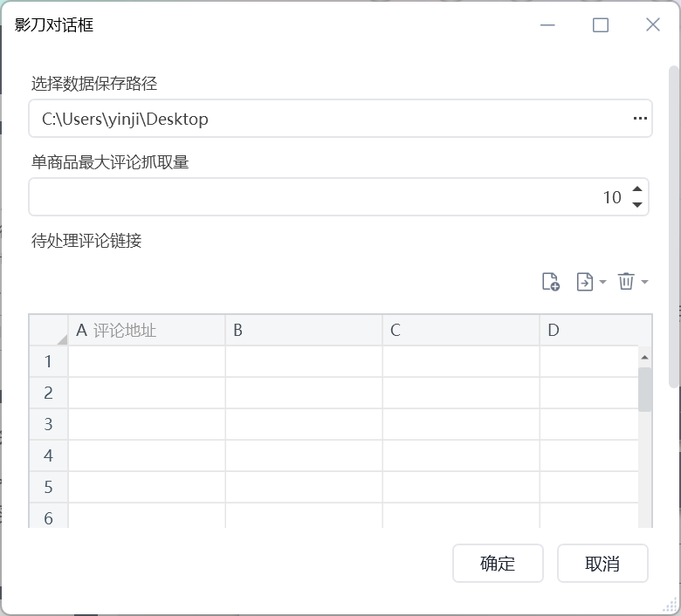Click cell A1 in the comment link table

[x=147, y=361]
